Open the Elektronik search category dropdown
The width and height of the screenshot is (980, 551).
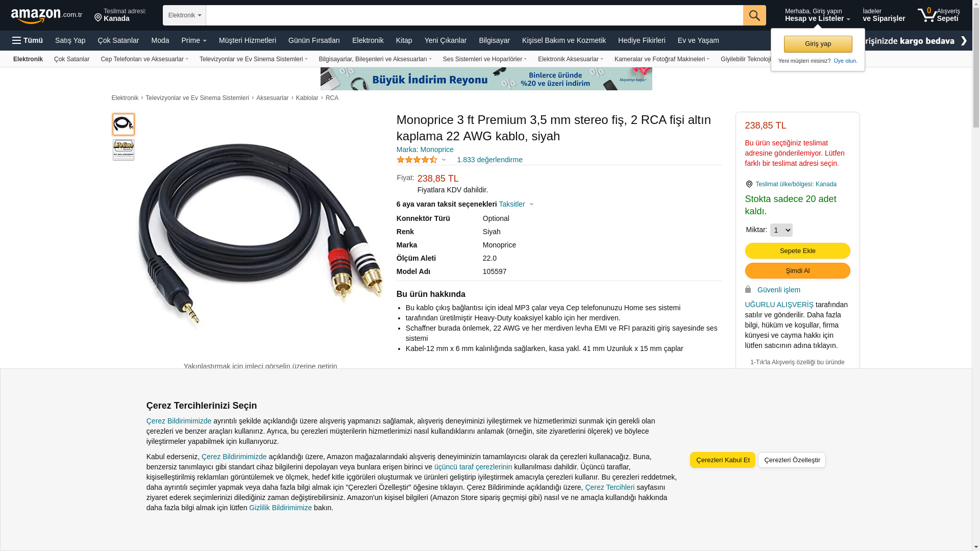click(x=184, y=15)
